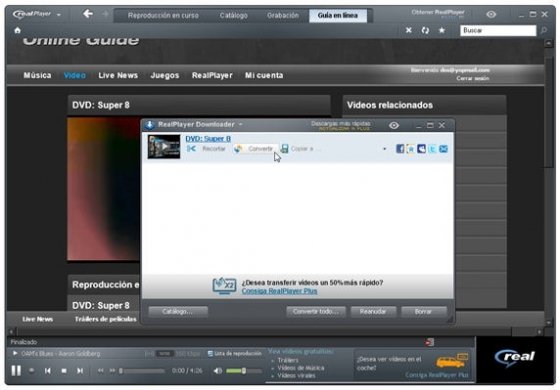Click the Buscar search field
The image size is (560, 390).
click(498, 30)
